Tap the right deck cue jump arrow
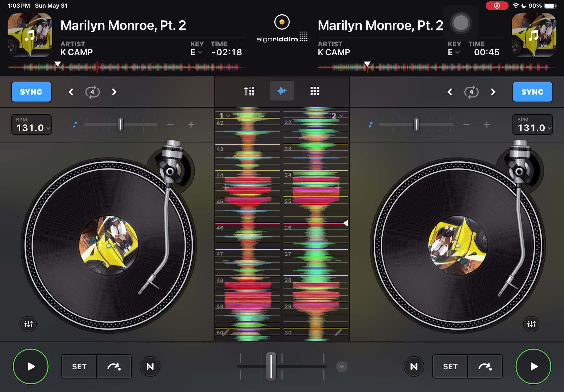Image resolution: width=564 pixels, height=392 pixels. pos(485,366)
